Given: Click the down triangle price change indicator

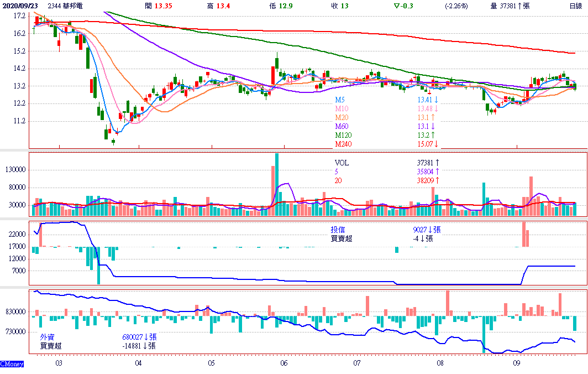Looking at the screenshot, I should pyautogui.click(x=397, y=6).
